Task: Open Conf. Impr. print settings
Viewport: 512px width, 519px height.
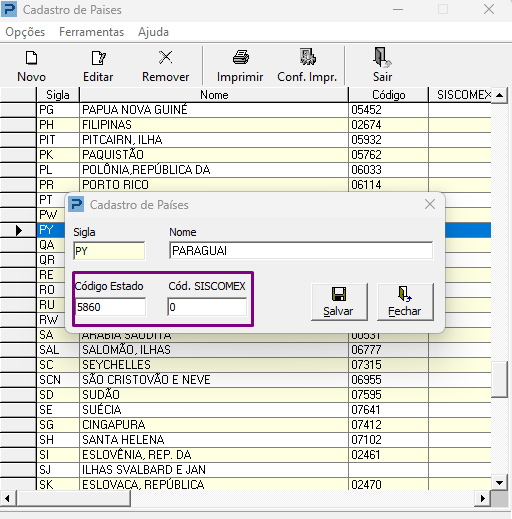Action: click(x=307, y=66)
